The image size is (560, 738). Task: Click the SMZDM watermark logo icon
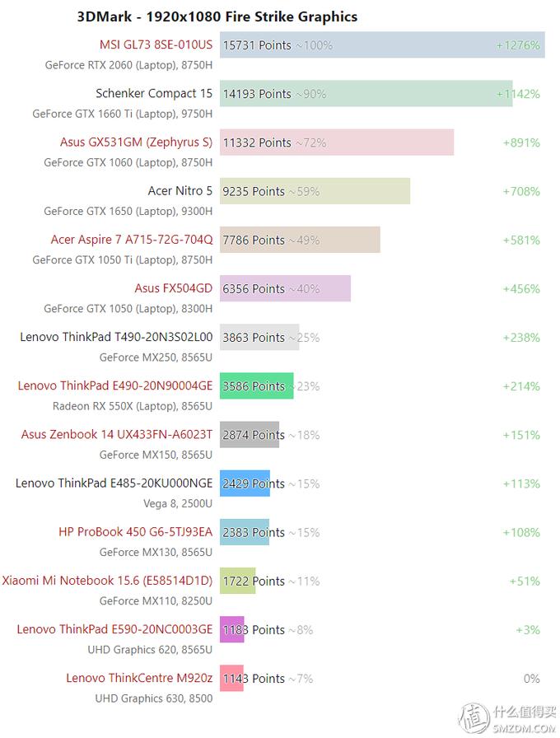[x=475, y=716]
